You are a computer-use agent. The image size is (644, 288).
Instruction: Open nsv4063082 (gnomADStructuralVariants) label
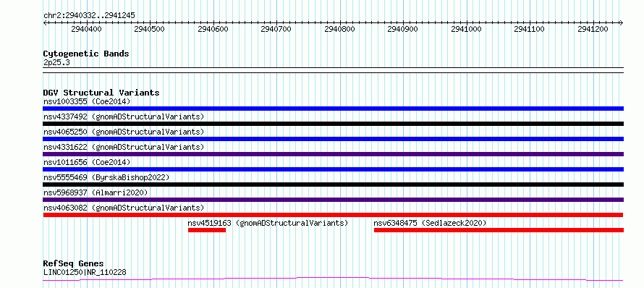pos(124,208)
